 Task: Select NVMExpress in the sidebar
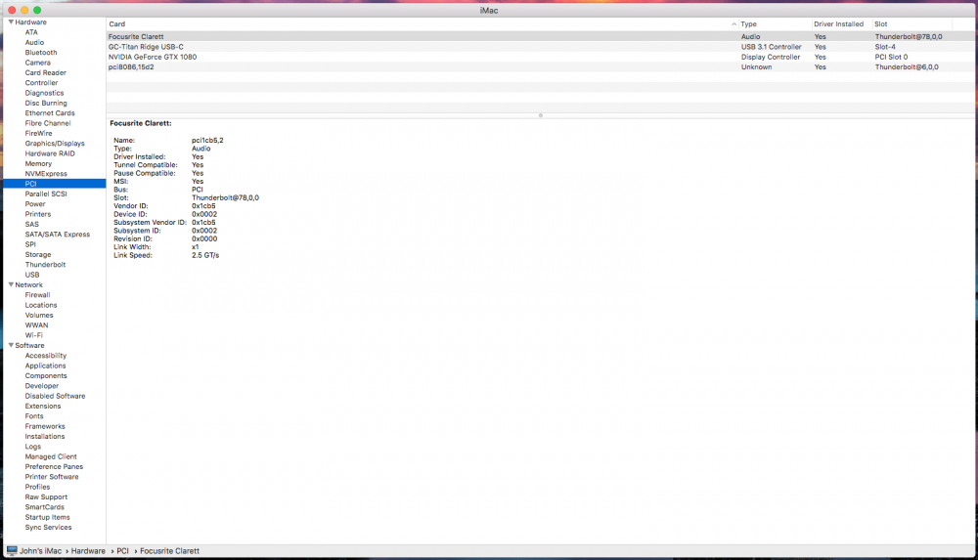point(46,174)
